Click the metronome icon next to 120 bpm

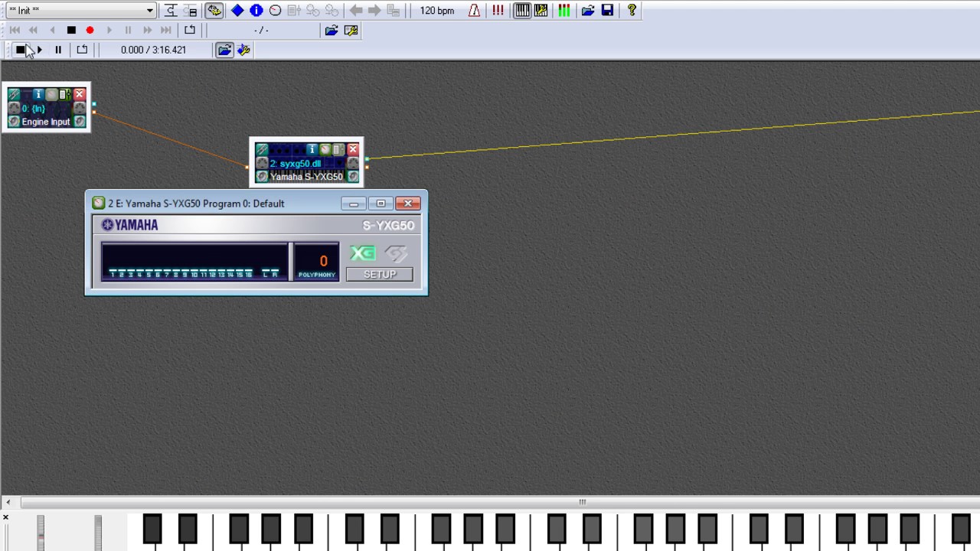(x=474, y=11)
